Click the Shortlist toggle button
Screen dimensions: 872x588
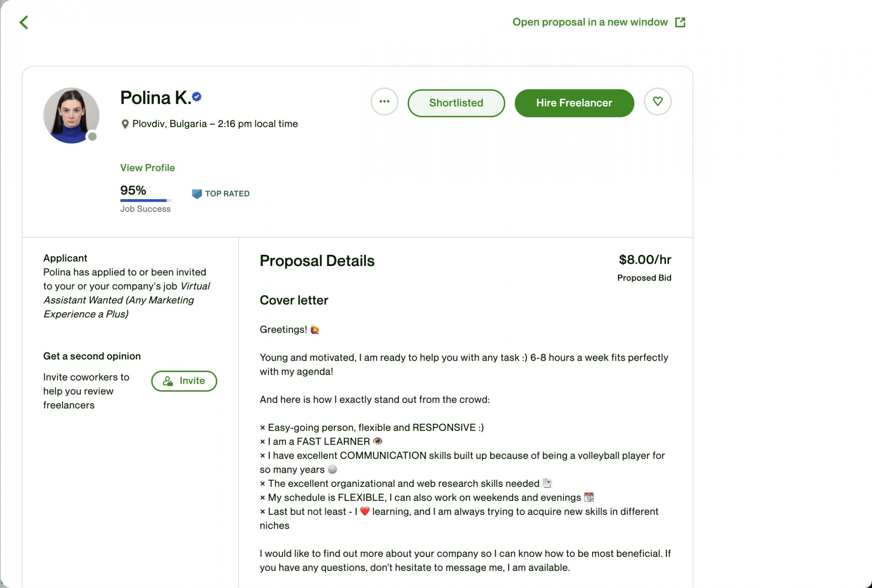pyautogui.click(x=455, y=102)
